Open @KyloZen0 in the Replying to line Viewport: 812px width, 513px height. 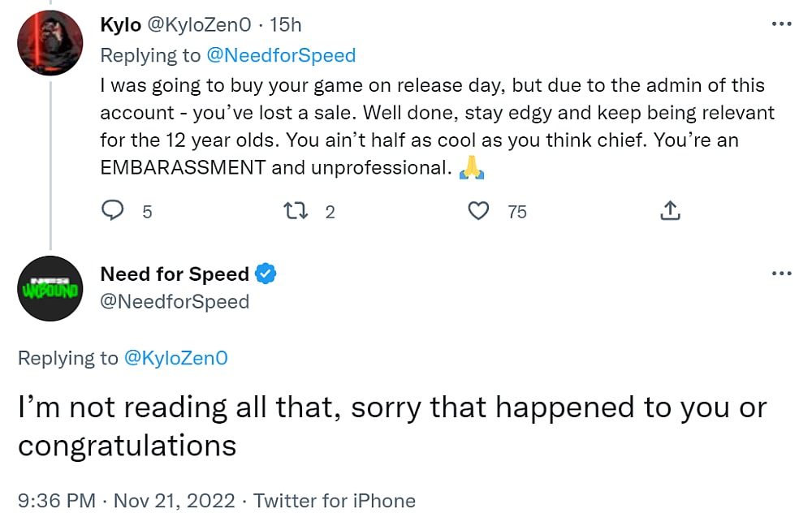(175, 358)
